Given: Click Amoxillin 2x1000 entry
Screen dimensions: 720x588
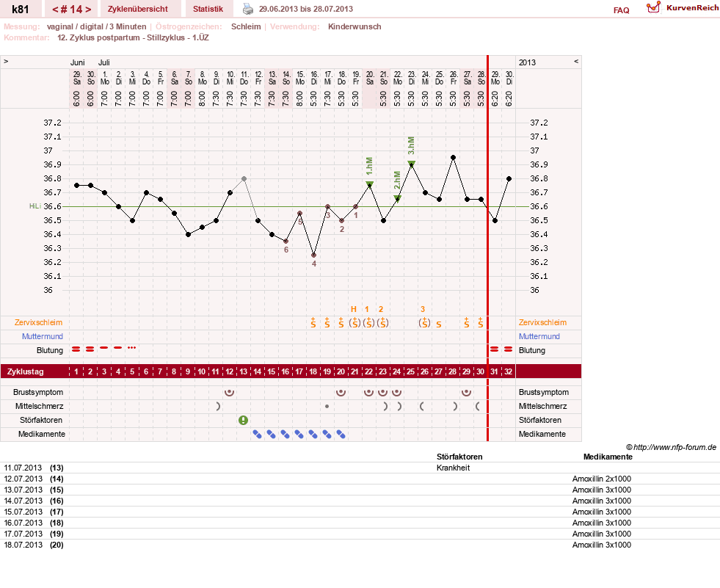Looking at the screenshot, I should click(602, 479).
